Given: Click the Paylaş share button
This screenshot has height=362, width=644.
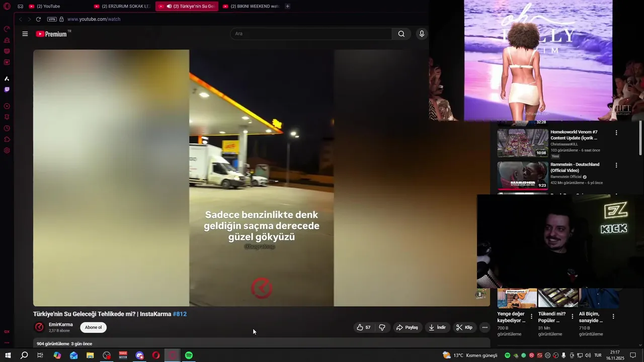Looking at the screenshot, I should point(407,327).
